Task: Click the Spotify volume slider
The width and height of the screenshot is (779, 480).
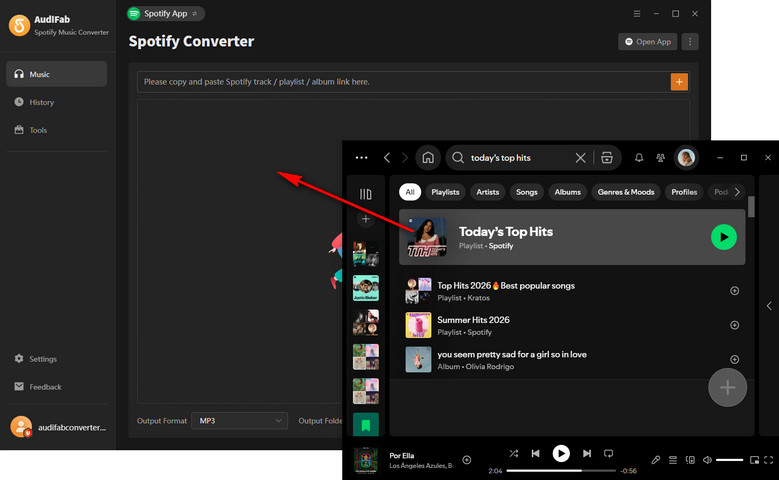Action: [729, 460]
